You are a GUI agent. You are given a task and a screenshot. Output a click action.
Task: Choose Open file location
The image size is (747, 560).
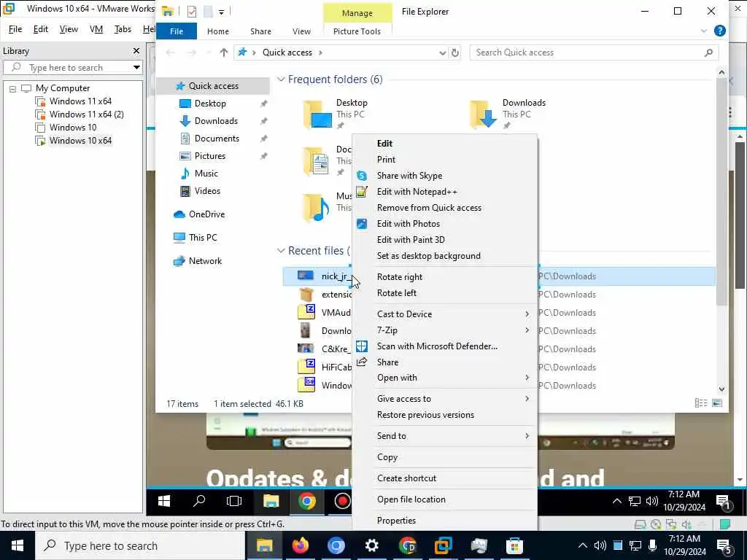[411, 499]
